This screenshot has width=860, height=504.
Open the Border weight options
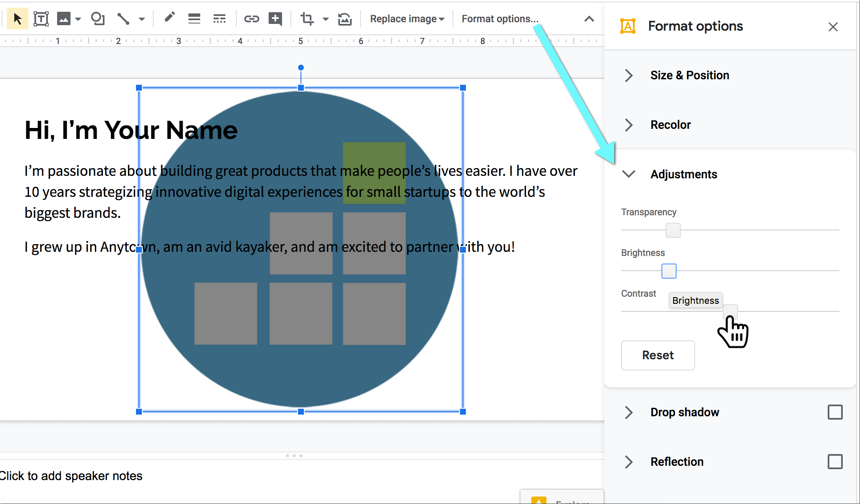[194, 18]
